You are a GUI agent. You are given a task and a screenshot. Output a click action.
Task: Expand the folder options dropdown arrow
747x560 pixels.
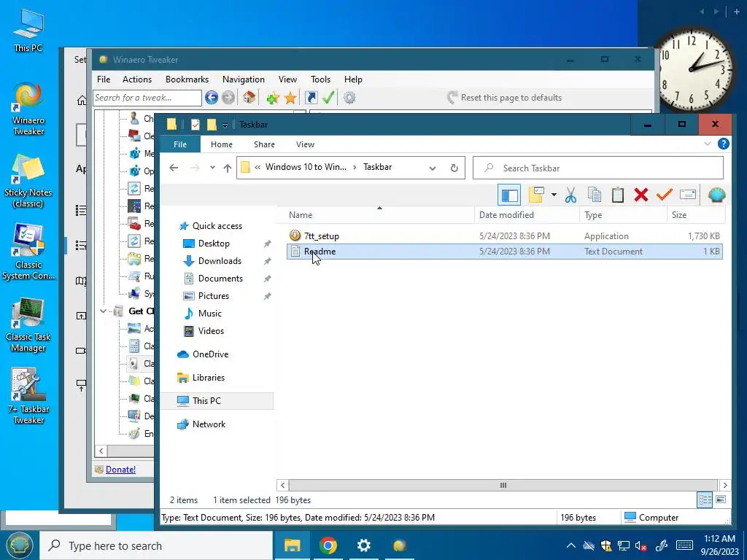point(554,195)
